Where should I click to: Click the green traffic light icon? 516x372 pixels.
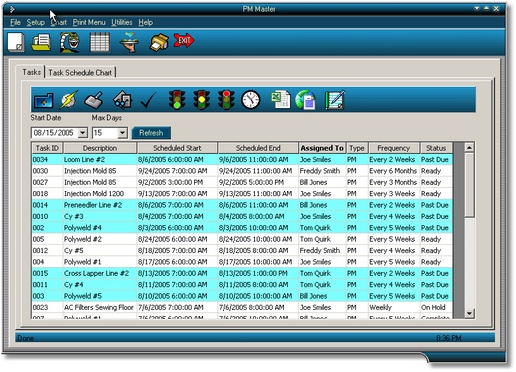[177, 100]
